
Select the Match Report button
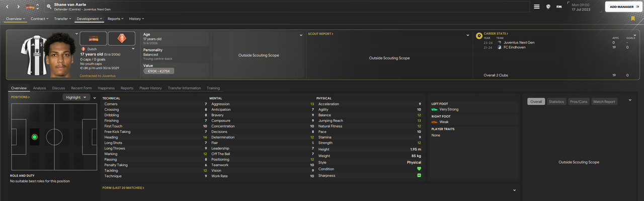click(604, 102)
